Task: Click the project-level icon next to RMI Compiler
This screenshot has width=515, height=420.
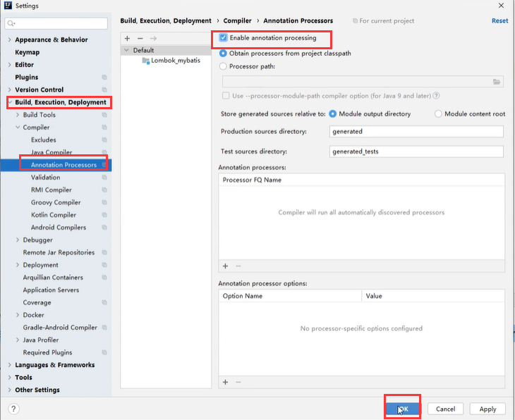Action: (x=104, y=190)
